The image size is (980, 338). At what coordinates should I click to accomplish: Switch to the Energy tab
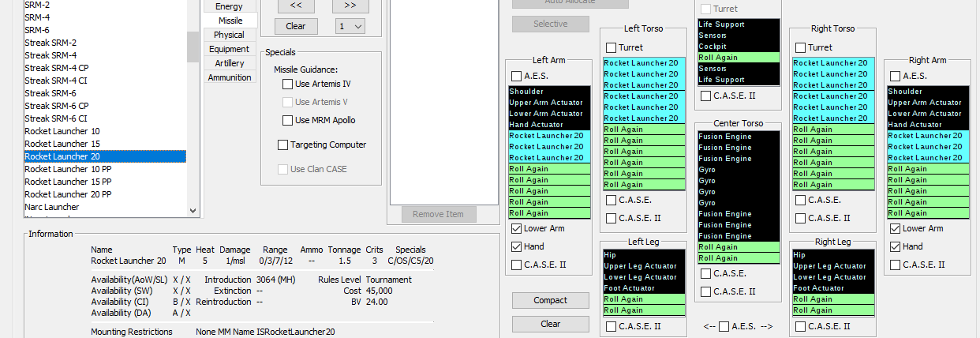(230, 6)
